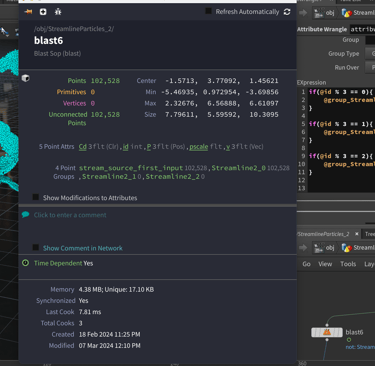Image resolution: width=375 pixels, height=366 pixels.
Task: Click viewport tool icon at left edge
Action: (4, 32)
